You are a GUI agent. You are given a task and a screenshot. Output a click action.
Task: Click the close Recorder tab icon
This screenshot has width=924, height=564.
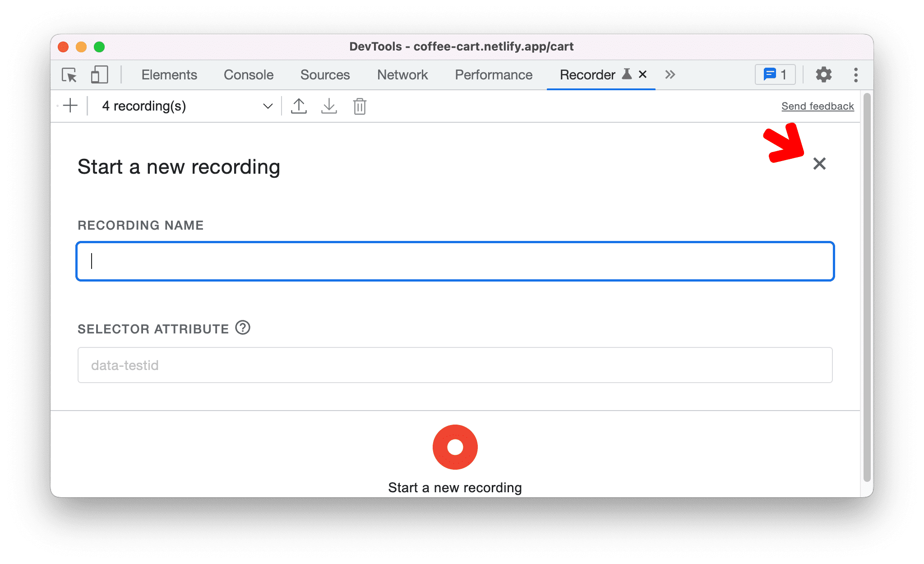(643, 74)
